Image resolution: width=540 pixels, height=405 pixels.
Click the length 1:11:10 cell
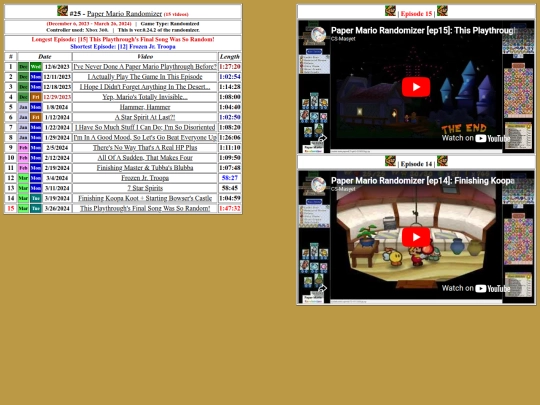click(x=230, y=148)
